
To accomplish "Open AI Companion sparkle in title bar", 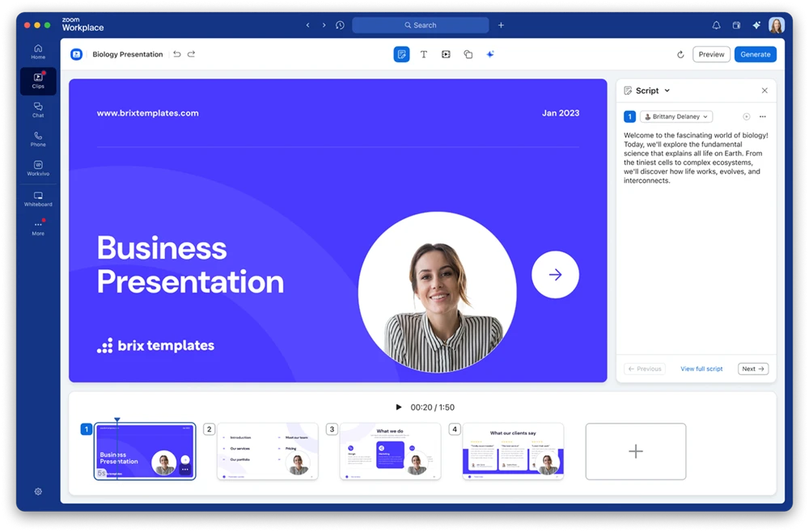I will [756, 25].
